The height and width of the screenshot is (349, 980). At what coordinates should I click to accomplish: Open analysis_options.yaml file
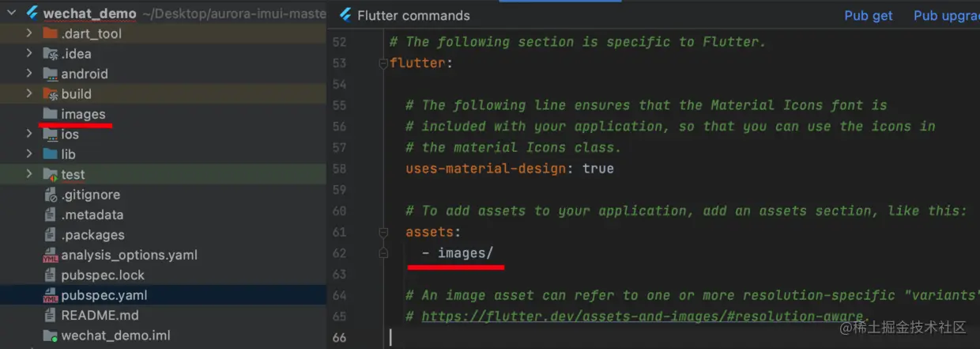(x=130, y=255)
